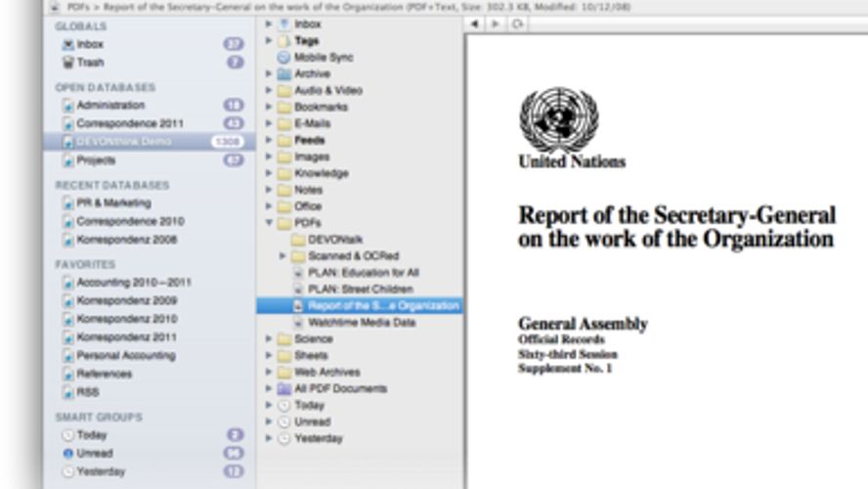The height and width of the screenshot is (489, 868).
Task: Collapse the PDFs folder
Action: point(269,223)
